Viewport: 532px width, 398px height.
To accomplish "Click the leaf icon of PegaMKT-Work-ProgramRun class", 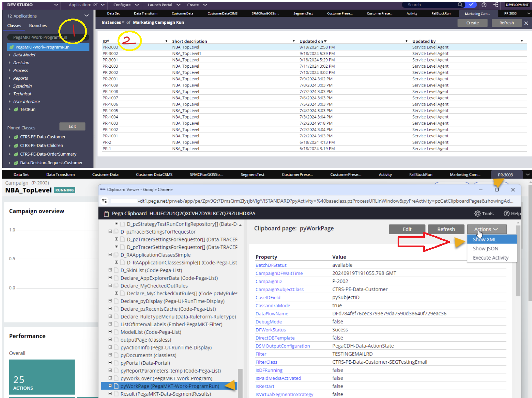I will coord(12,47).
